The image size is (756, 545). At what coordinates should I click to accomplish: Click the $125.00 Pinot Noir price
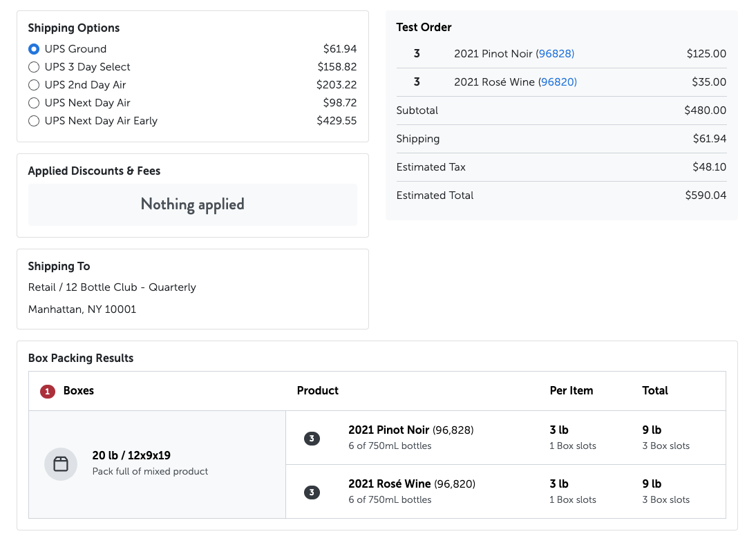click(706, 53)
